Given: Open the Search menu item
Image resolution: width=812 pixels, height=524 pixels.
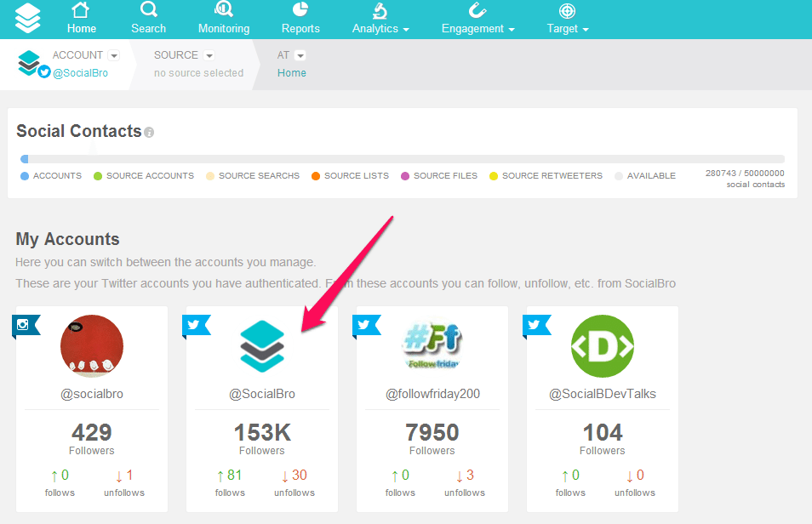Looking at the screenshot, I should [149, 20].
